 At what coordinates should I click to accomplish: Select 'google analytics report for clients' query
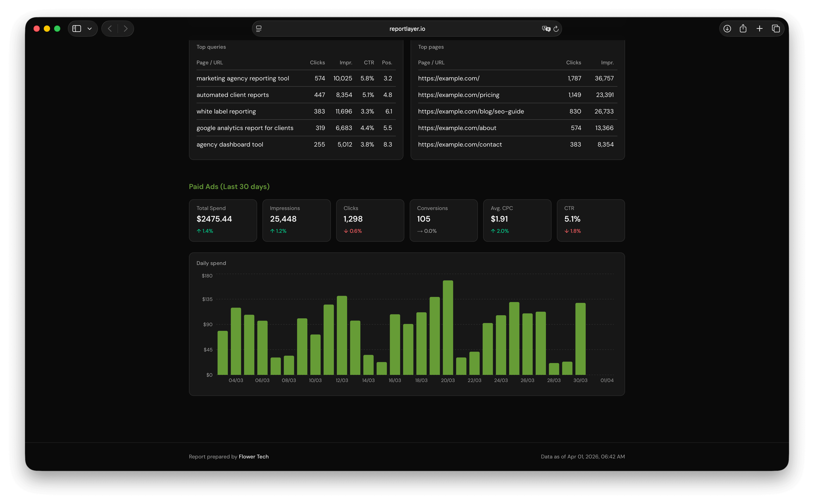pyautogui.click(x=245, y=128)
